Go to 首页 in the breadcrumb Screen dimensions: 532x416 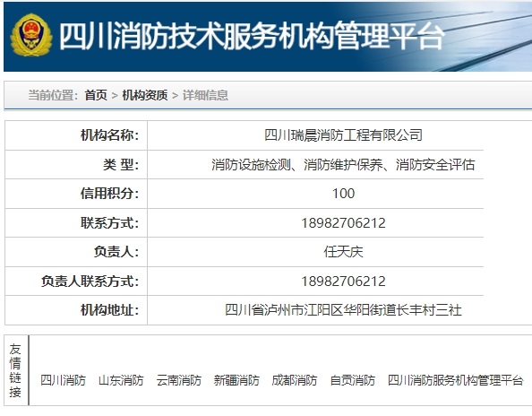pos(96,95)
